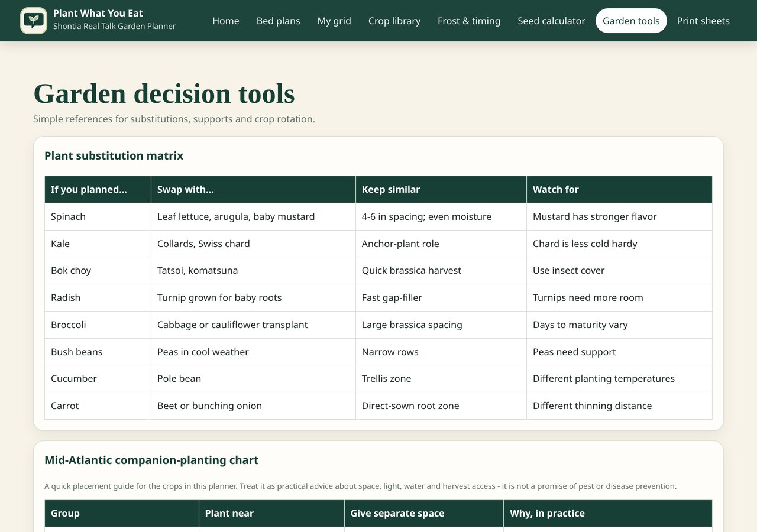Select the Spinach row cell
Viewport: 757px width, 532px height.
98,216
